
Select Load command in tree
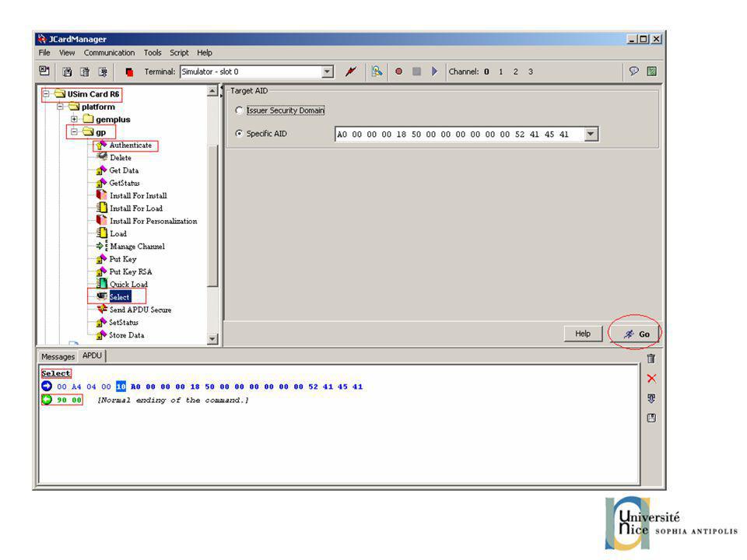(x=118, y=234)
